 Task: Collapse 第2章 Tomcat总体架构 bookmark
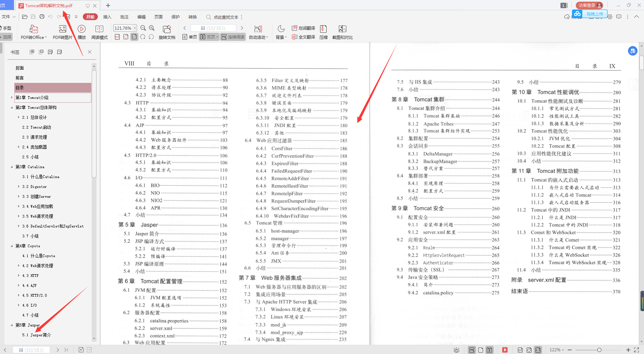tap(12, 107)
